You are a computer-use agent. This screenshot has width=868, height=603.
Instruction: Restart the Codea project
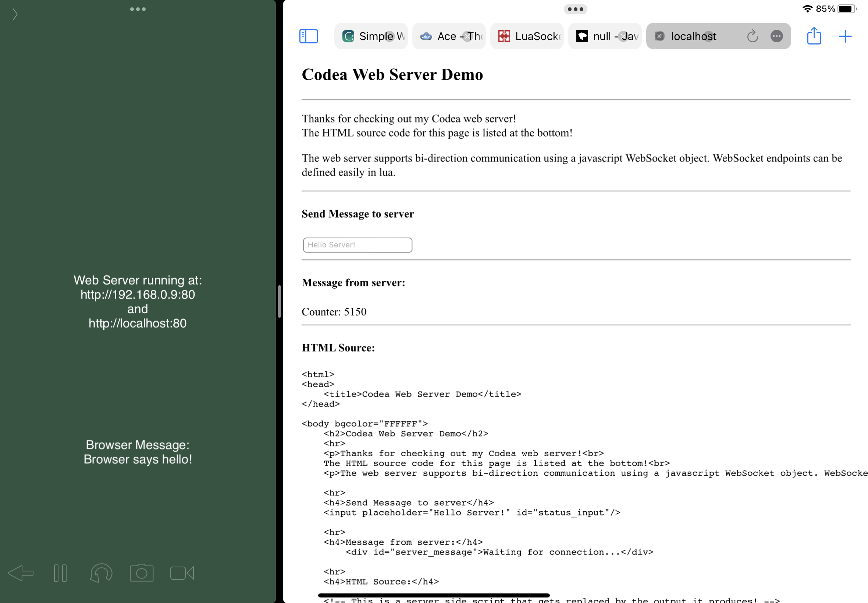(x=101, y=573)
